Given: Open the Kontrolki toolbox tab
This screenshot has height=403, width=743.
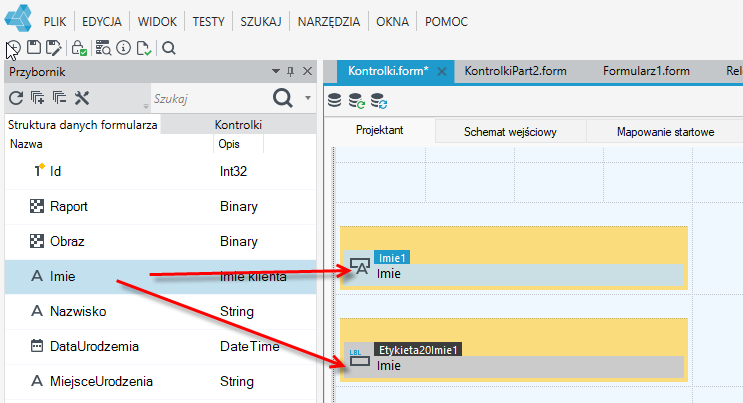Looking at the screenshot, I should (238, 125).
